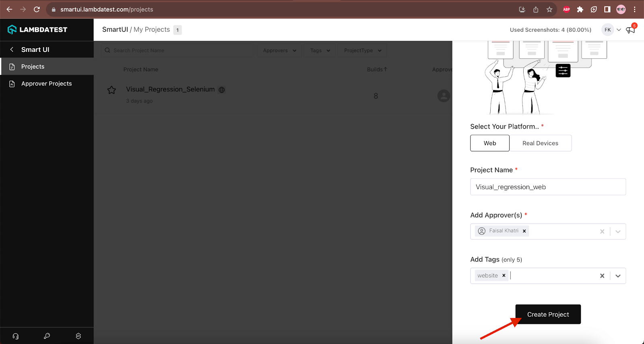Sort projects by Builds column

(x=377, y=69)
